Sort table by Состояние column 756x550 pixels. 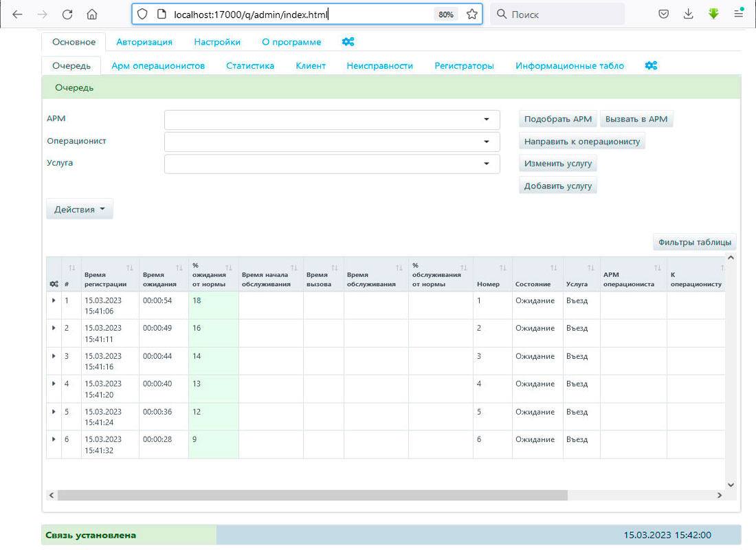tap(554, 268)
